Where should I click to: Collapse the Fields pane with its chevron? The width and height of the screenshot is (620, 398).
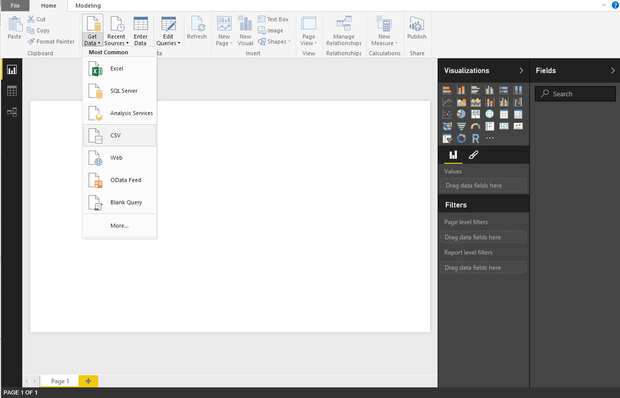tap(612, 70)
